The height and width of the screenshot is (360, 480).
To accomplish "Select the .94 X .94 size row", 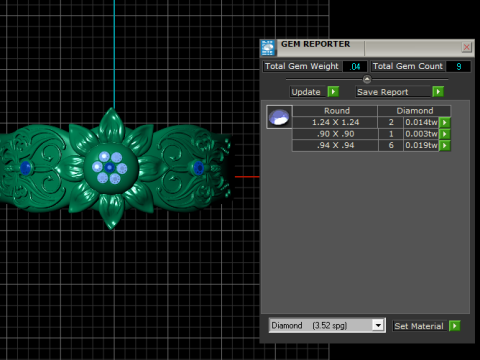I will click(x=335, y=145).
